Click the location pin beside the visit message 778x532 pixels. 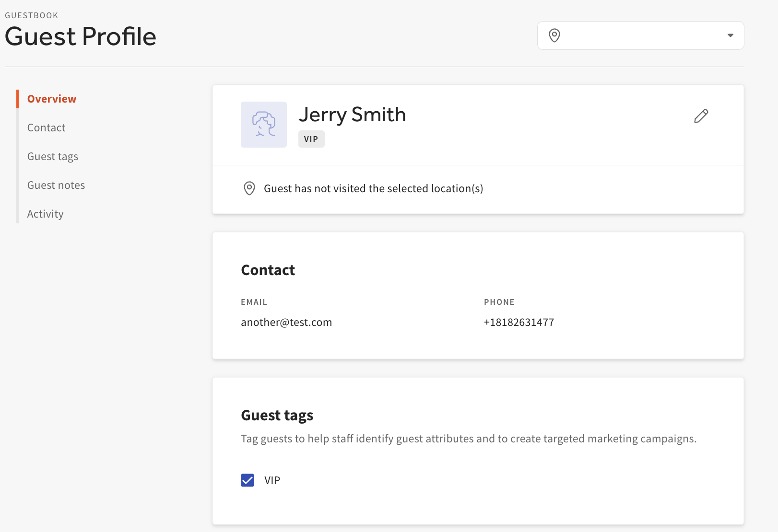pyautogui.click(x=249, y=188)
